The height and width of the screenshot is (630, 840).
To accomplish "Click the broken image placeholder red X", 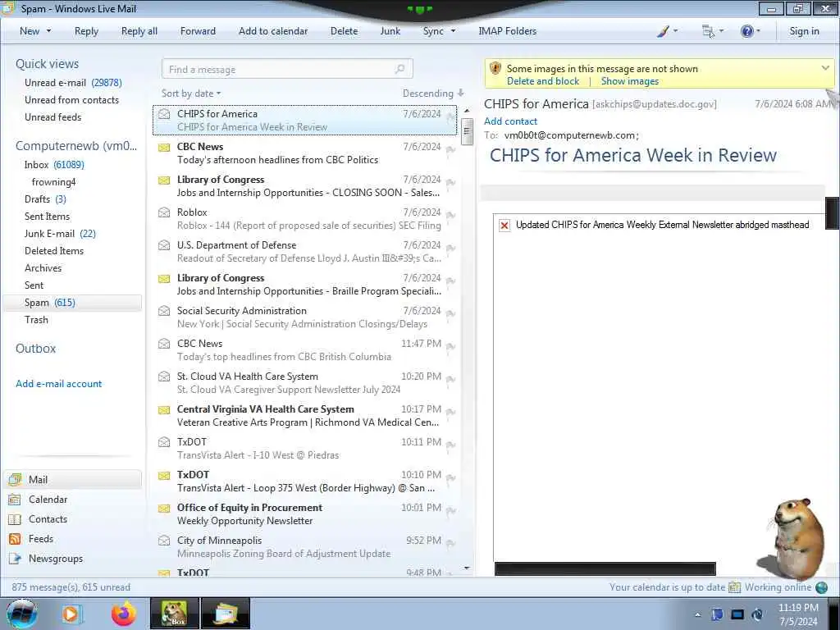I will click(504, 225).
